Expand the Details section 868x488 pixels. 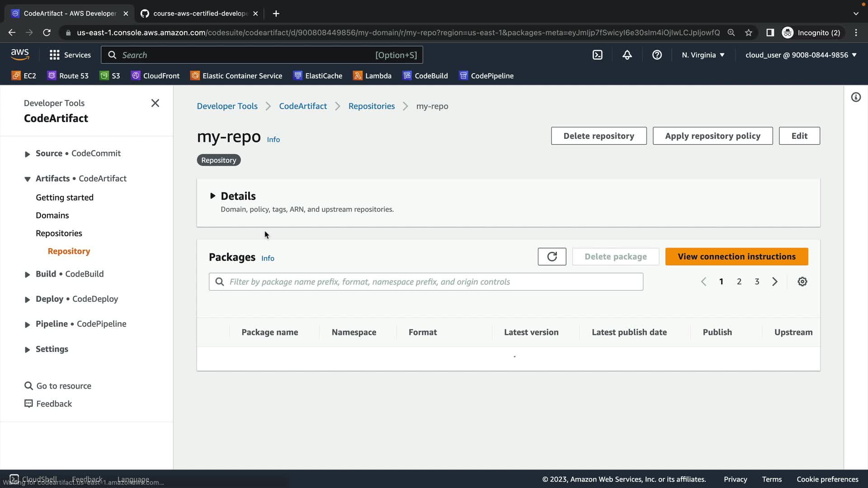point(212,196)
